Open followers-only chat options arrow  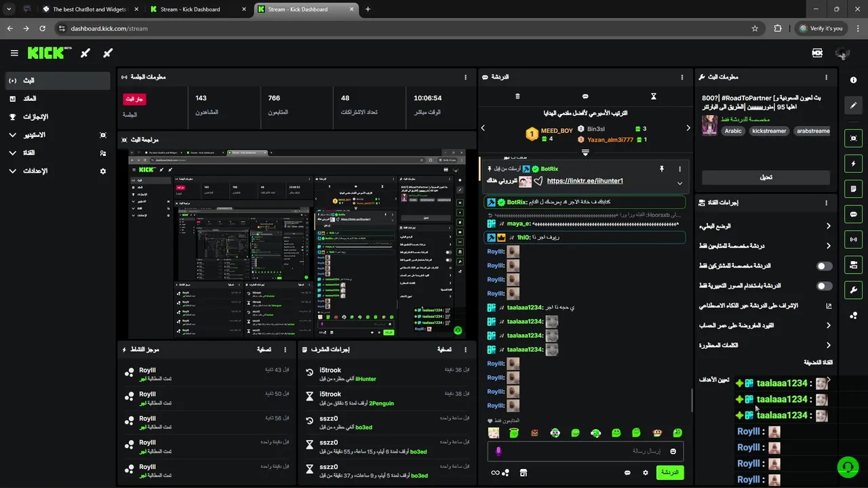tap(828, 246)
